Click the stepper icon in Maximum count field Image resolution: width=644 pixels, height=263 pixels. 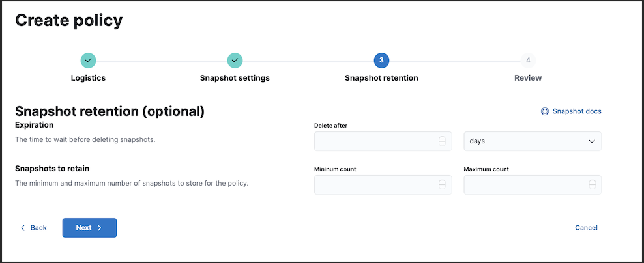[x=592, y=185]
